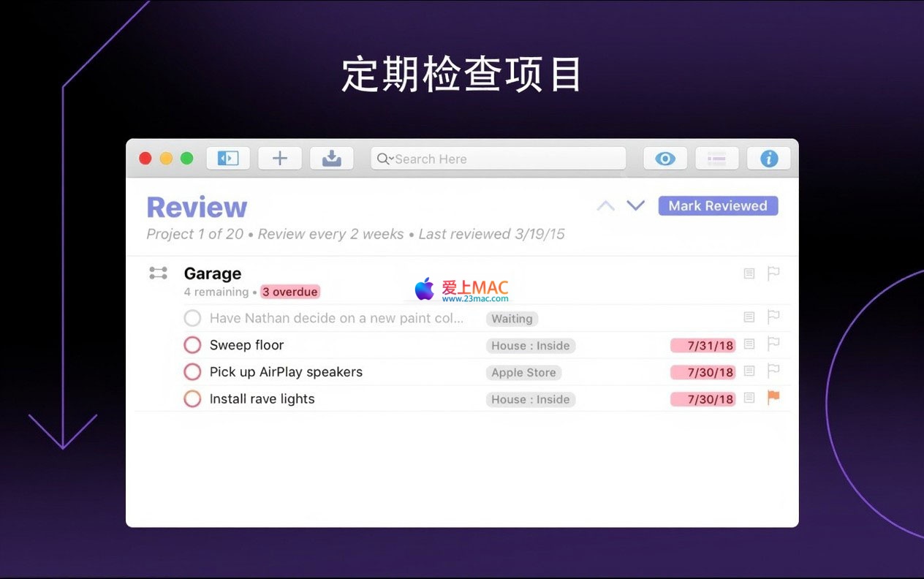Image resolution: width=924 pixels, height=579 pixels.
Task: Open the eye View options button
Action: click(664, 159)
